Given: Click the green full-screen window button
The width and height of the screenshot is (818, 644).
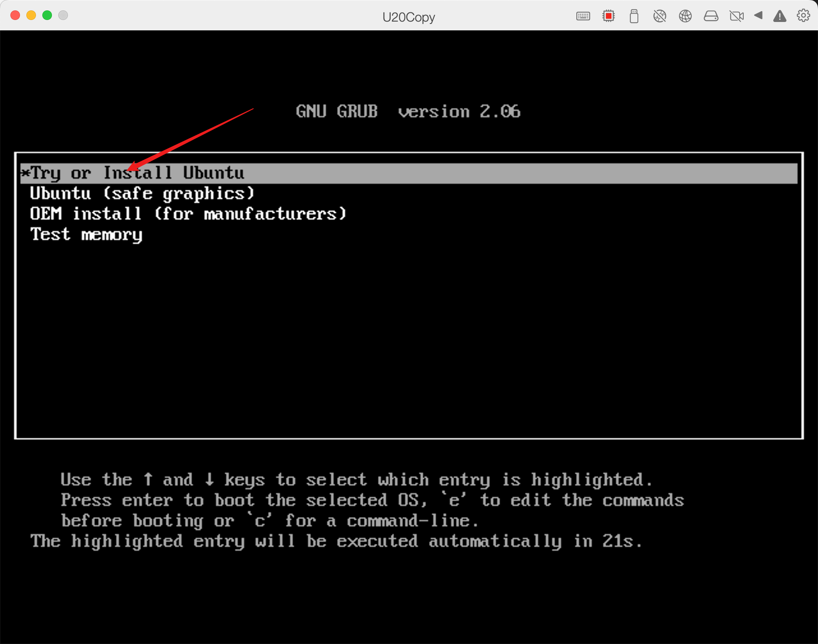Looking at the screenshot, I should click(47, 15).
